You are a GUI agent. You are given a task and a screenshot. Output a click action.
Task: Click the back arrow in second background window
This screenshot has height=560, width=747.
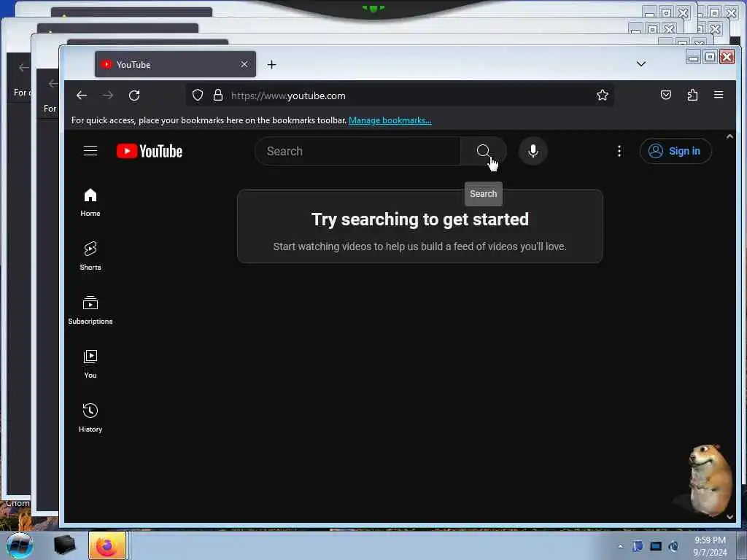(x=53, y=84)
